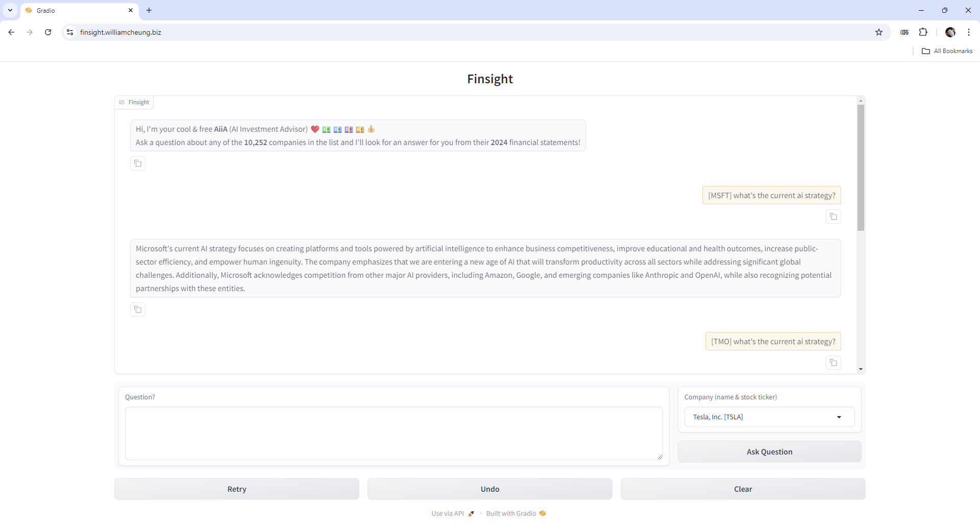Click the Ask Question button
This screenshot has width=980, height=527.
(769, 451)
